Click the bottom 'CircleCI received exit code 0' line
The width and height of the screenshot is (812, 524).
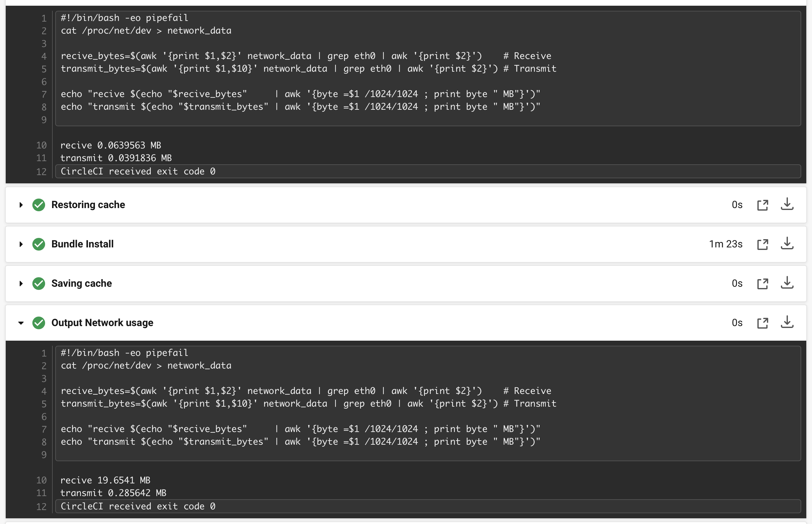coord(138,506)
